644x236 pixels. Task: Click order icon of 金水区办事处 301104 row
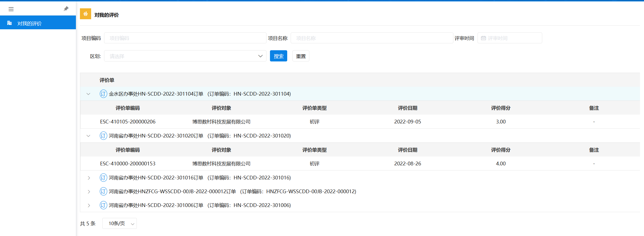click(103, 94)
